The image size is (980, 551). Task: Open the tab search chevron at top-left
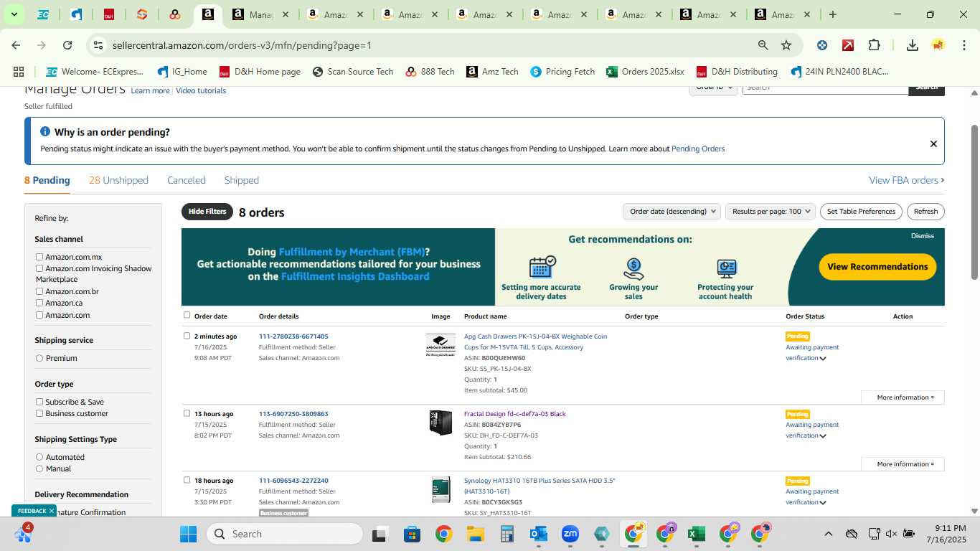(14, 14)
